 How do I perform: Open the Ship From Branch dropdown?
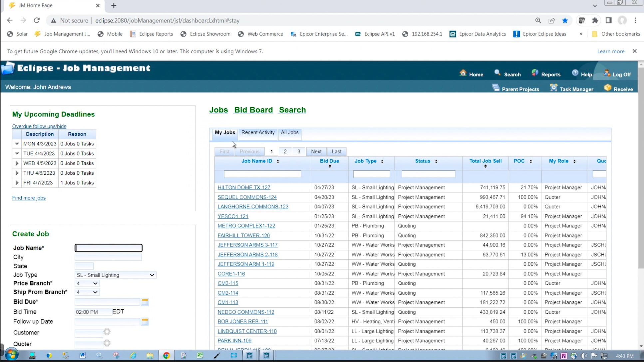point(87,292)
